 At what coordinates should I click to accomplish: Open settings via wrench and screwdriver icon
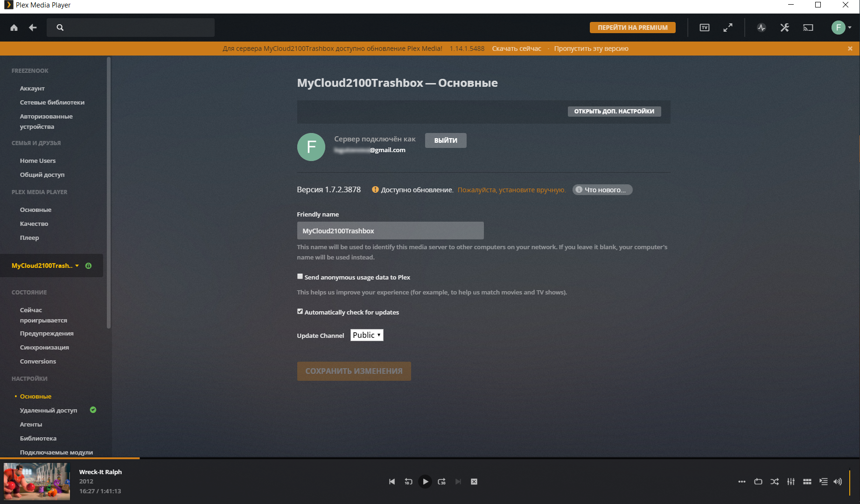pyautogui.click(x=785, y=28)
